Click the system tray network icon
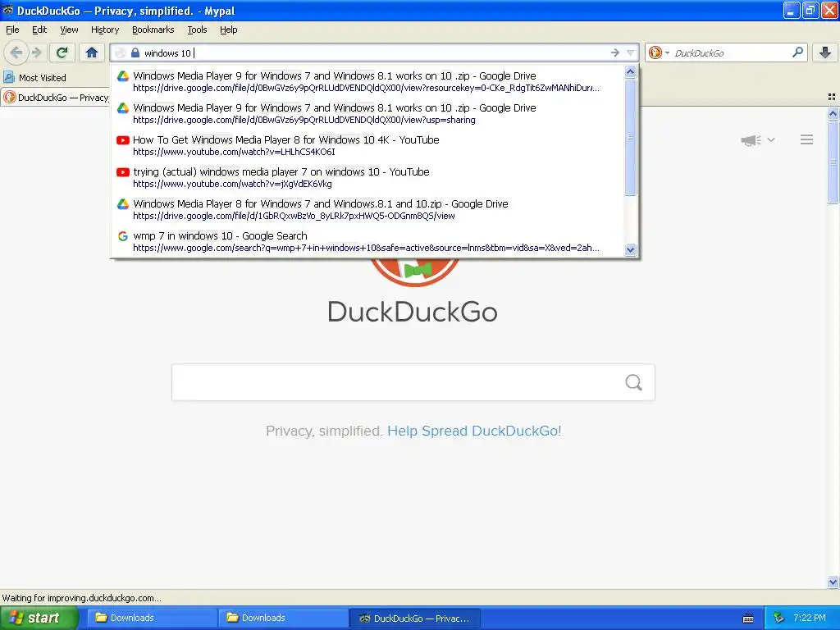The image size is (840, 630). (x=778, y=619)
